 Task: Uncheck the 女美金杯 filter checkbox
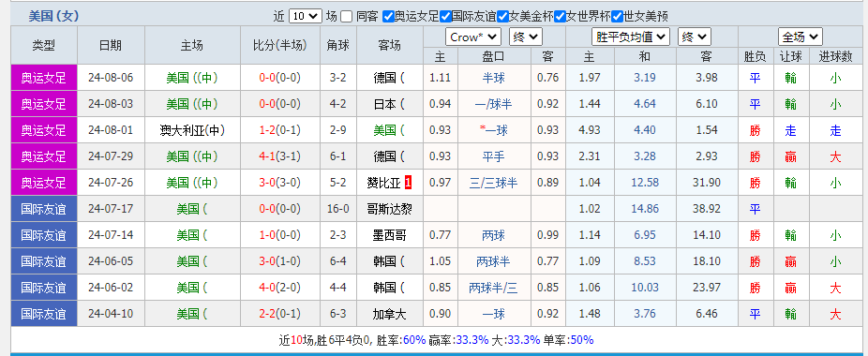pyautogui.click(x=502, y=17)
